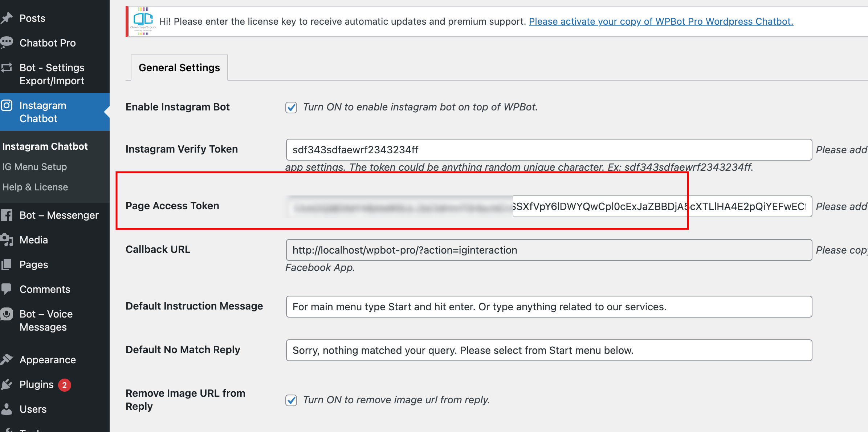The width and height of the screenshot is (868, 432).
Task: Uncheck Enable Instagram Bot checkbox
Action: [291, 108]
